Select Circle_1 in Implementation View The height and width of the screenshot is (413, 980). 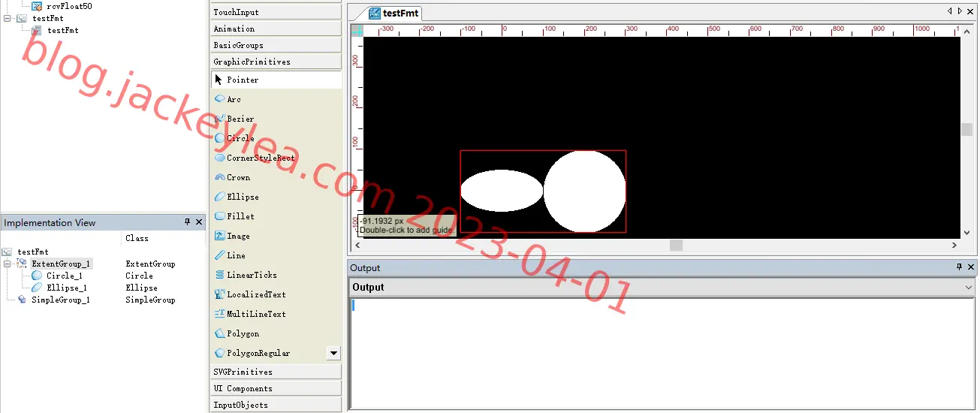[65, 276]
